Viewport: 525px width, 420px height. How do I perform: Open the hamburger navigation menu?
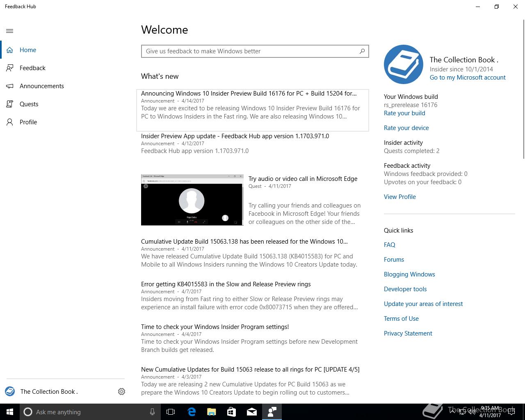[10, 31]
